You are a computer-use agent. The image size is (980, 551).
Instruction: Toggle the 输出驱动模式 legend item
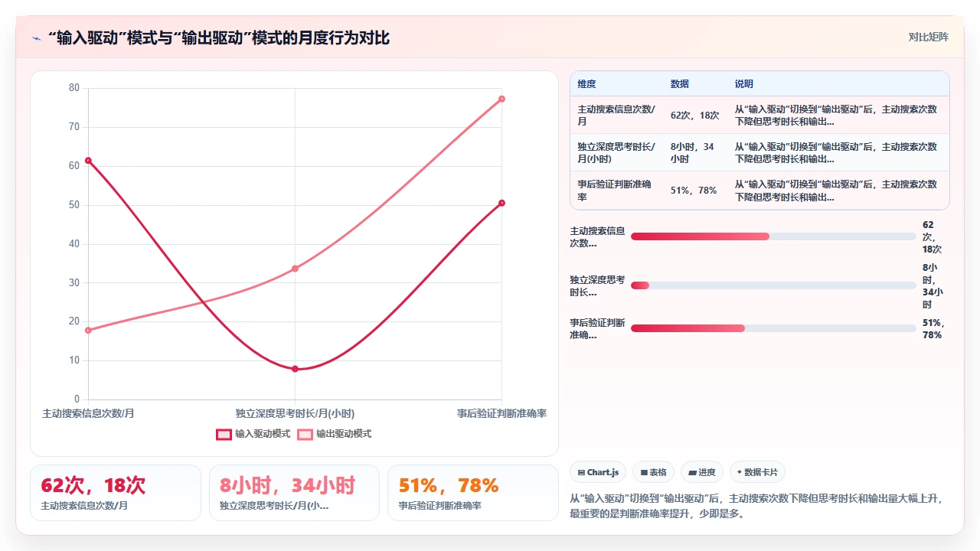(x=335, y=434)
